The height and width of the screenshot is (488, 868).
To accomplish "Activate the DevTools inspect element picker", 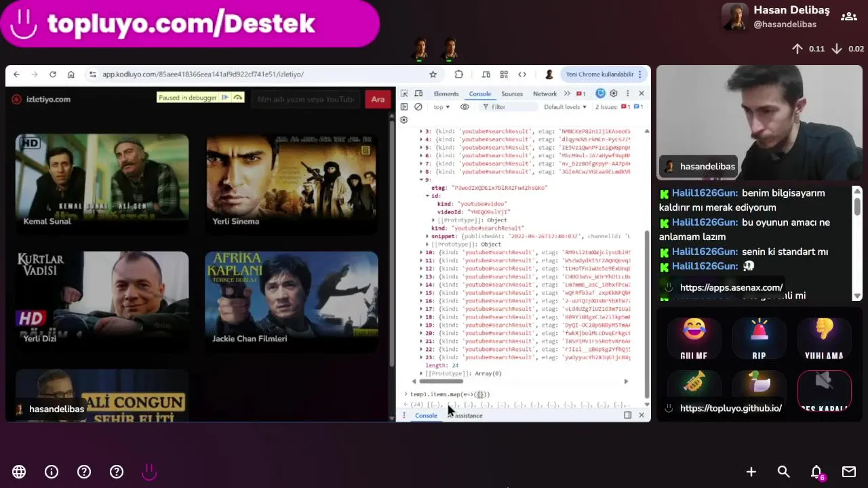I will 404,94.
